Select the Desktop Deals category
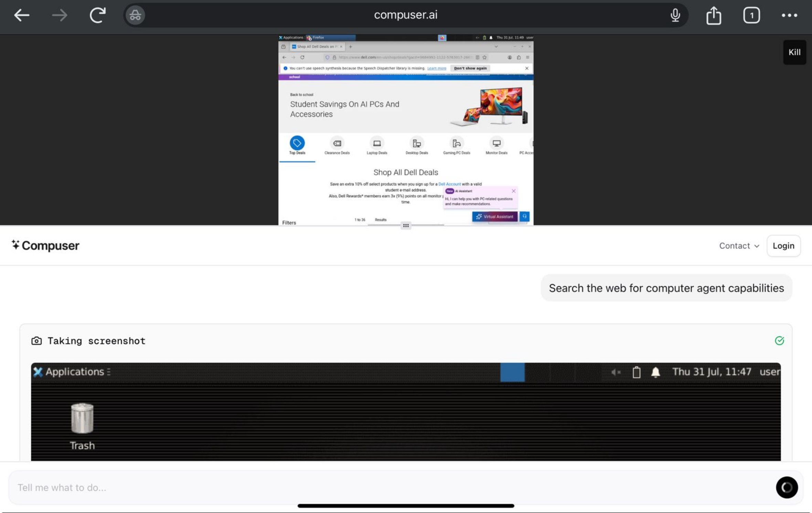The width and height of the screenshot is (812, 513). point(417,146)
